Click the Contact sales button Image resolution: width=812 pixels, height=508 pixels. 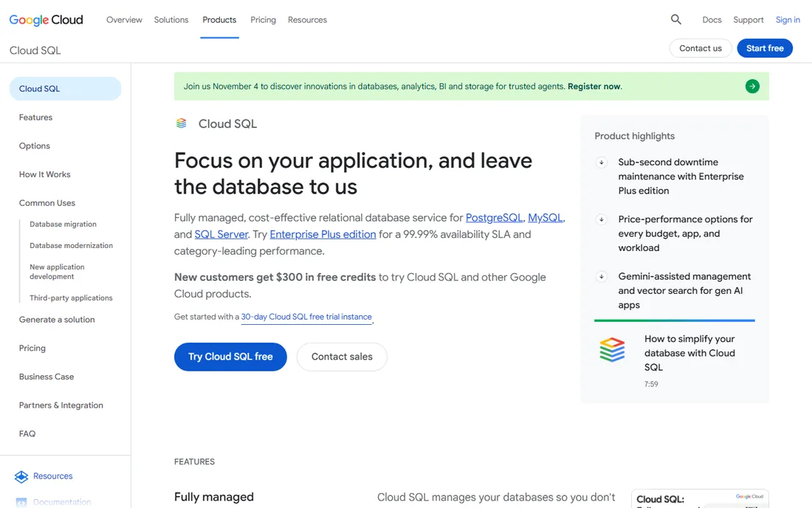point(342,357)
